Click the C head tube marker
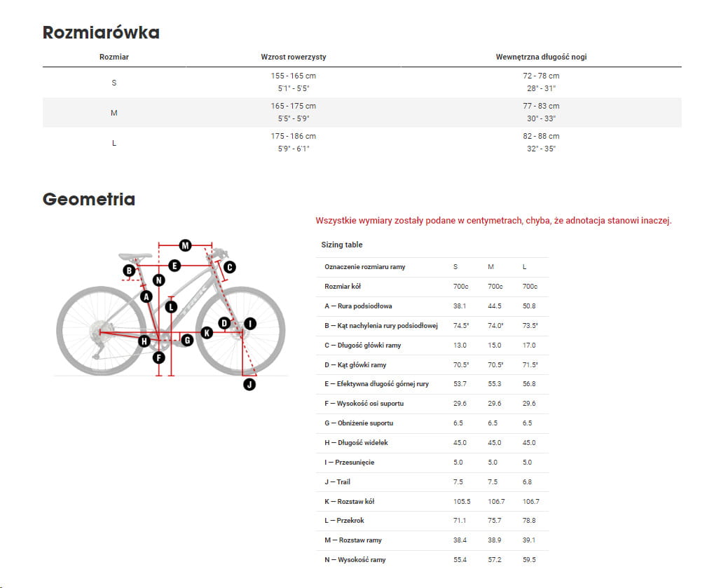 pyautogui.click(x=229, y=266)
